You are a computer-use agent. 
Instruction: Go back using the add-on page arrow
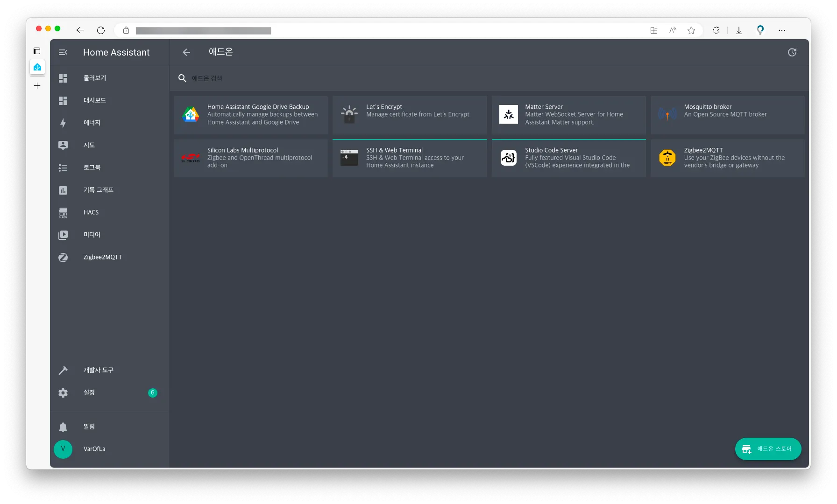click(186, 52)
